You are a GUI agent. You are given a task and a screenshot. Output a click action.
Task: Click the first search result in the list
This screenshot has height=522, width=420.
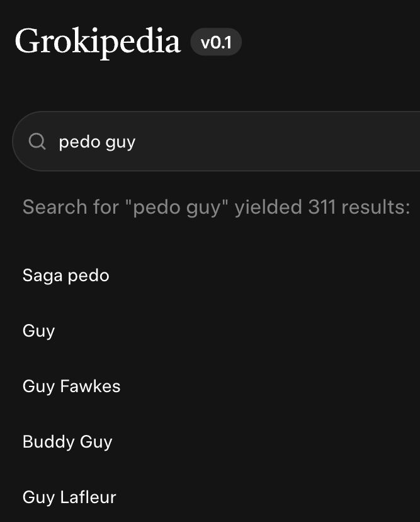tap(65, 275)
